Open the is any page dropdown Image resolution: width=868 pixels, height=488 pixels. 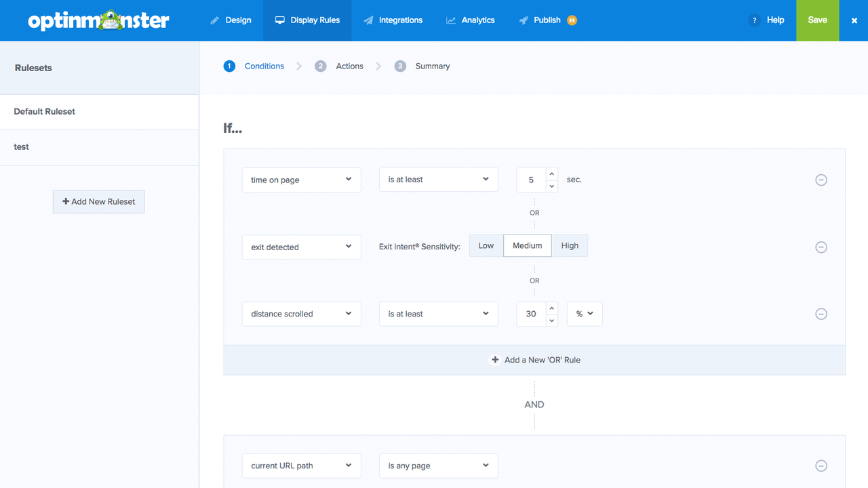[x=438, y=466]
